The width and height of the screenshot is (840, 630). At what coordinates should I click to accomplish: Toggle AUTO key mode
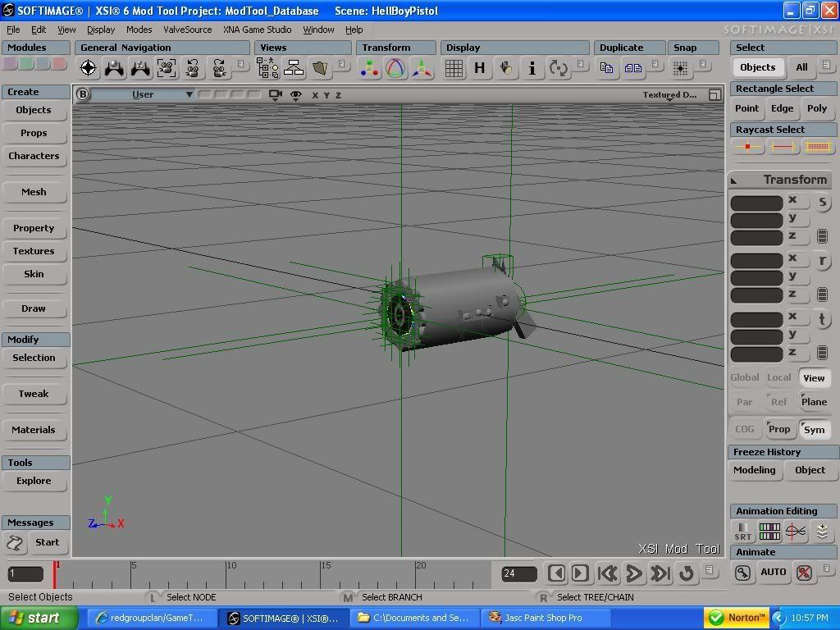[x=773, y=572]
